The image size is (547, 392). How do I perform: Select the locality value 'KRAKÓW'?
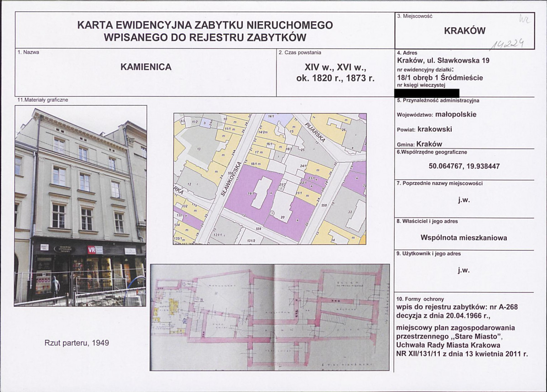click(x=465, y=31)
